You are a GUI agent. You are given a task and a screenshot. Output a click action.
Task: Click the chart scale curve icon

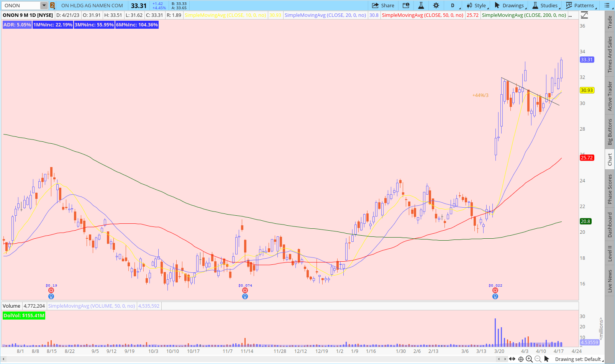point(584,15)
